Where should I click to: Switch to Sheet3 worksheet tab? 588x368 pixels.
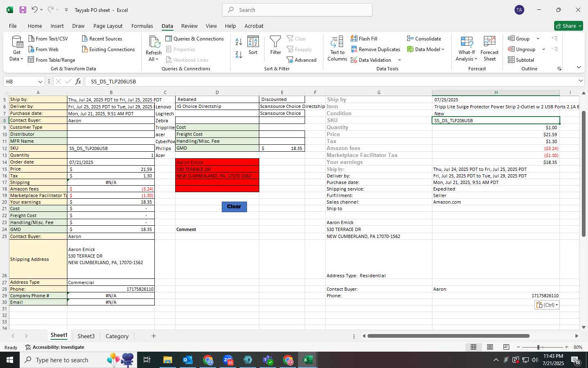tap(86, 336)
